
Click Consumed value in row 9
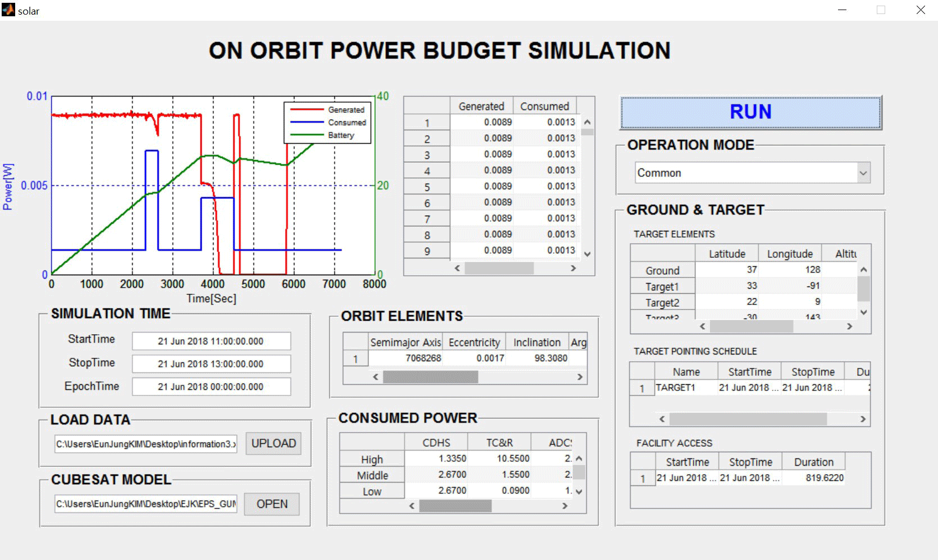pos(544,251)
